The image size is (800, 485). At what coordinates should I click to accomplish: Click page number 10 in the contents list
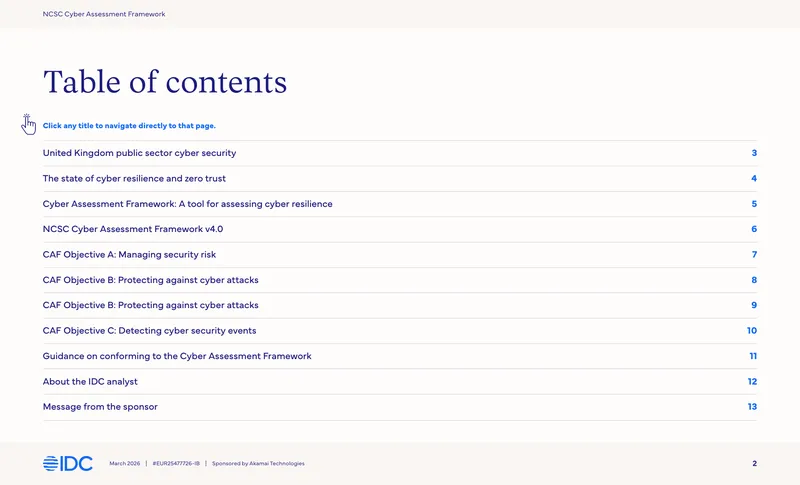752,330
